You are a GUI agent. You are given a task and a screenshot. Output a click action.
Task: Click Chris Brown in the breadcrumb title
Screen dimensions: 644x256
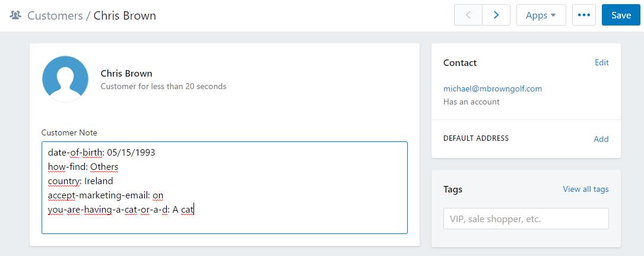click(x=125, y=15)
